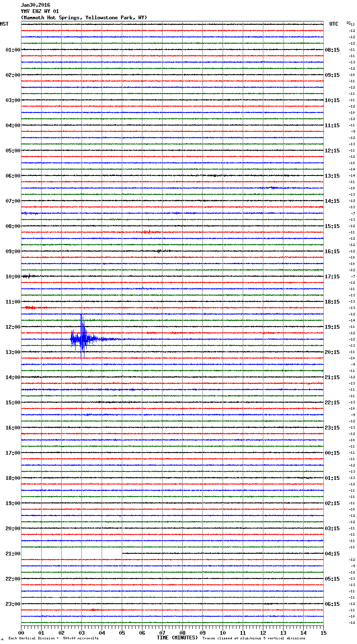Click the 06:15 UTC time label

(332, 604)
